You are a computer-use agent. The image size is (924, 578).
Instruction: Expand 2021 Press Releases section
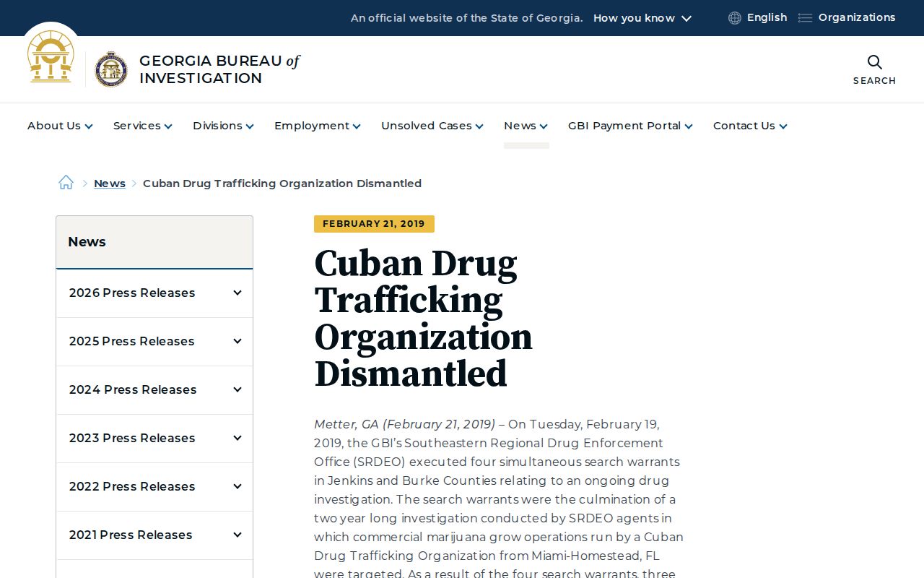pos(154,535)
